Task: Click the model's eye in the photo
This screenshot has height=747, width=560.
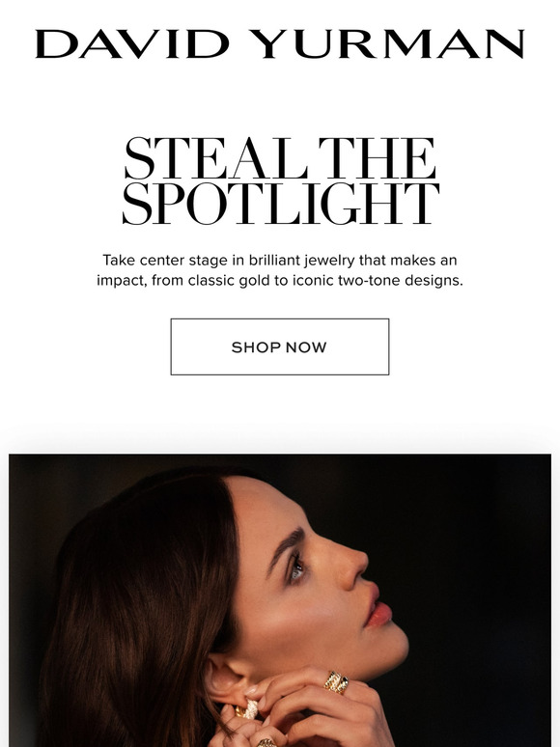Action: point(296,566)
